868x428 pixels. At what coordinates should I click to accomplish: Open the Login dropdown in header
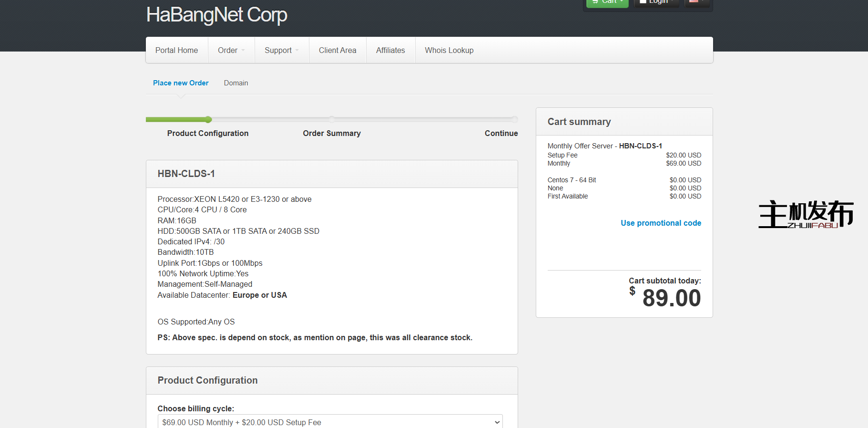click(x=657, y=2)
